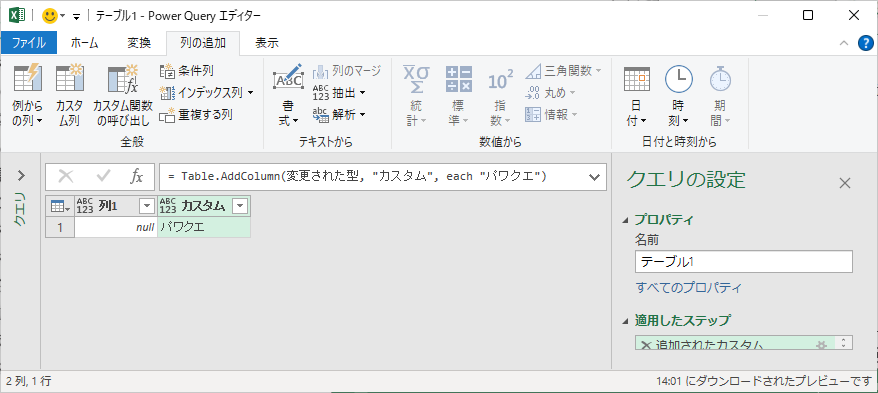Viewport: 878px width, 393px height.
Task: Open the 抽出 menu
Action: [339, 92]
